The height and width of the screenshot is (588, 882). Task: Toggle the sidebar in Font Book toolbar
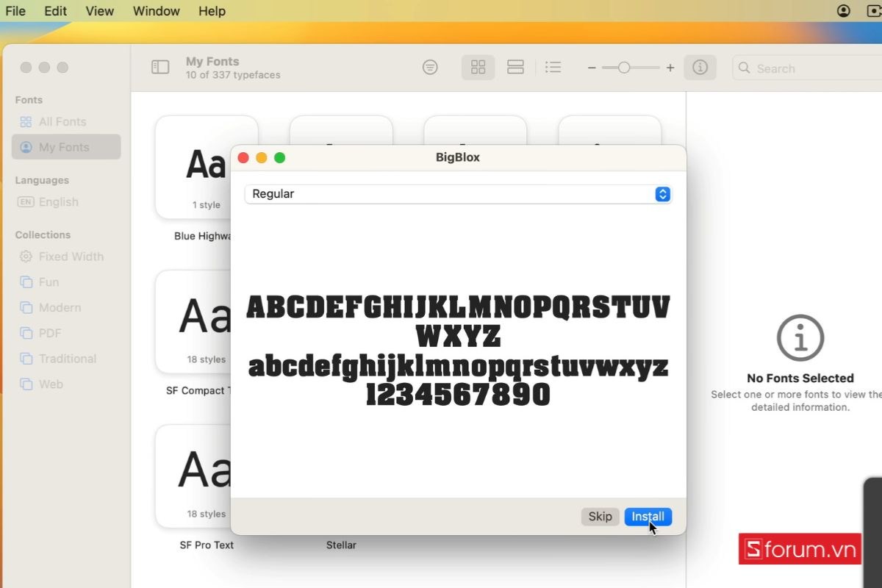pyautogui.click(x=160, y=68)
